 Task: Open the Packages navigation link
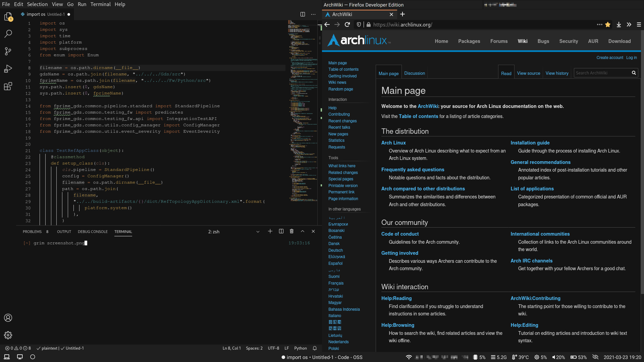point(469,41)
